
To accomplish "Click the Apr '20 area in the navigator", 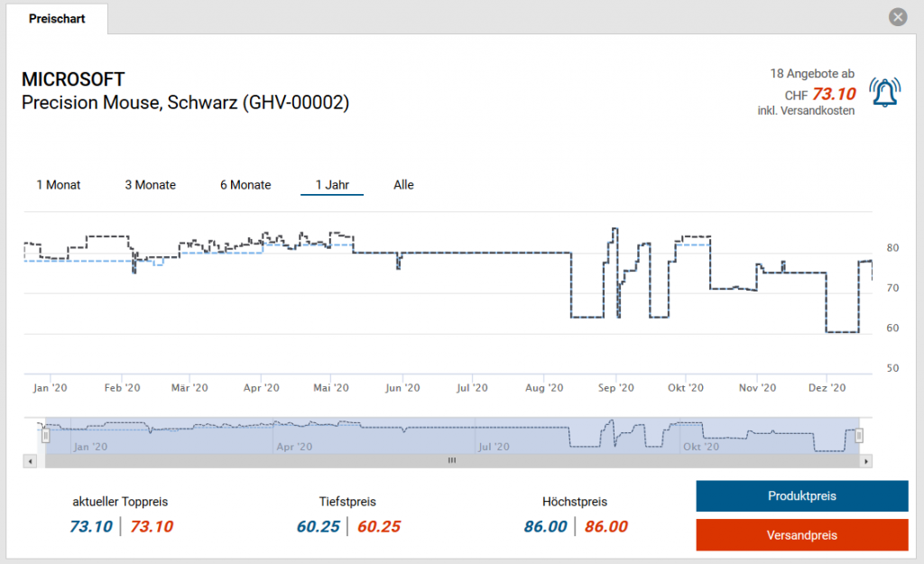I will 295,446.
